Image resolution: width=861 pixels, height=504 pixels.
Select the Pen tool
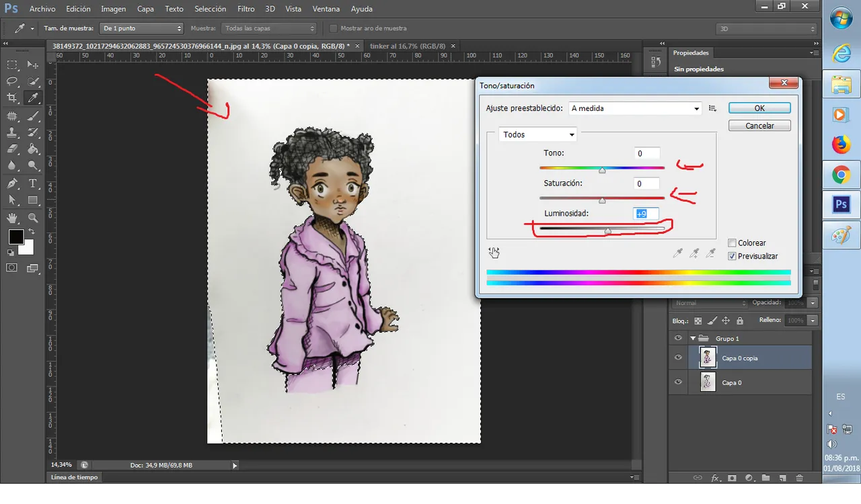pos(12,183)
